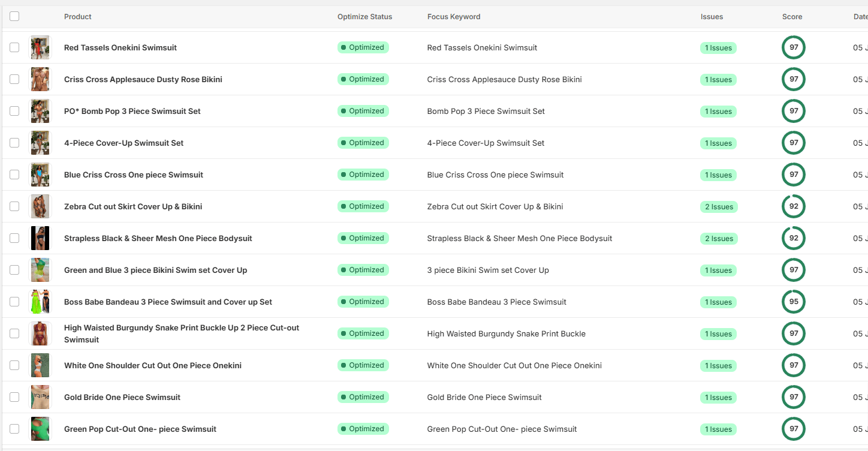Viewport: 868px width, 451px height.
Task: Sort by the Optimize Status column header
Action: [x=364, y=17]
